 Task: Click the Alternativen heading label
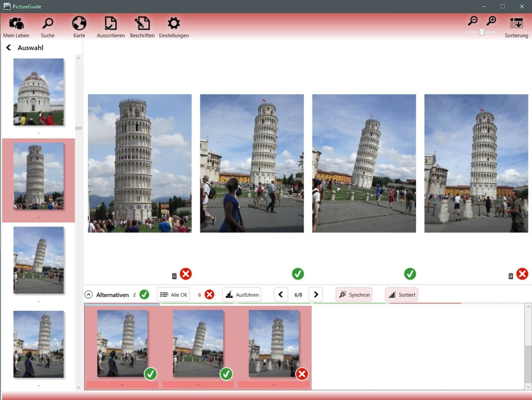(113, 295)
